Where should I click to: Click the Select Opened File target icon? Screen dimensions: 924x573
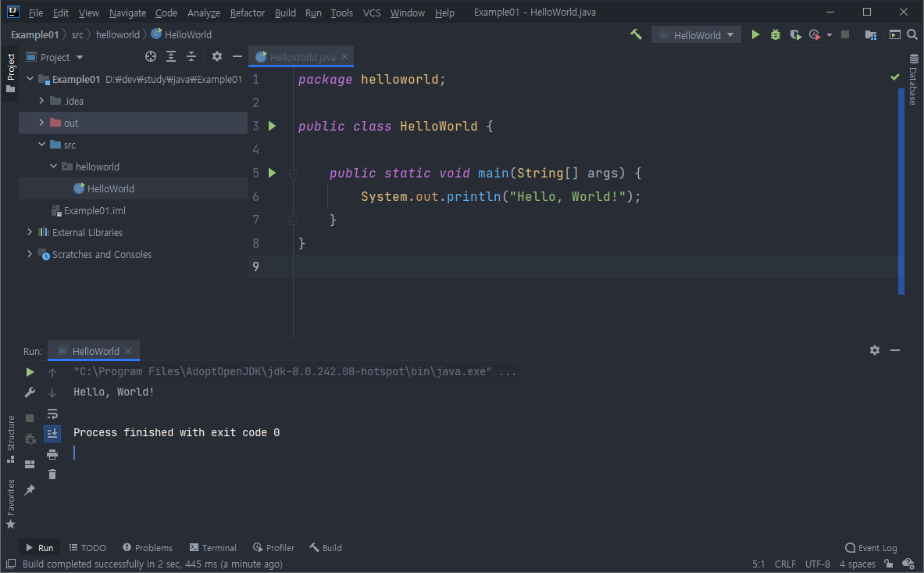pos(151,56)
